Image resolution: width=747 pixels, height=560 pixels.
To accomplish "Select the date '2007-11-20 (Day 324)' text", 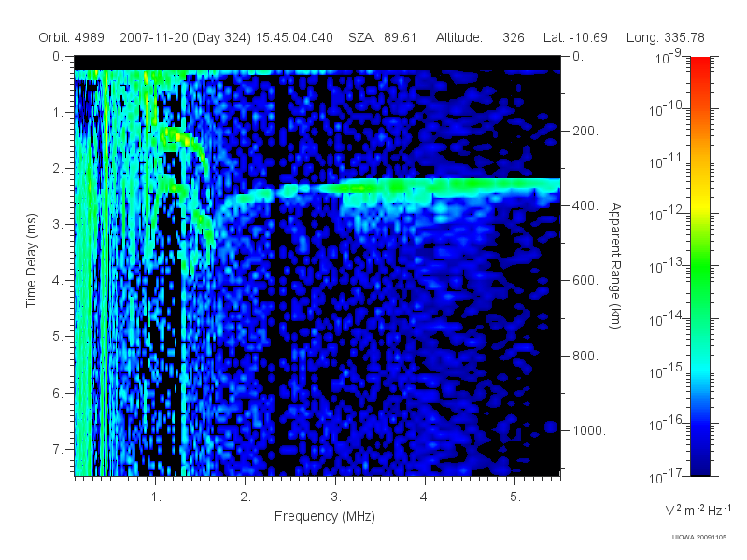I will (185, 37).
